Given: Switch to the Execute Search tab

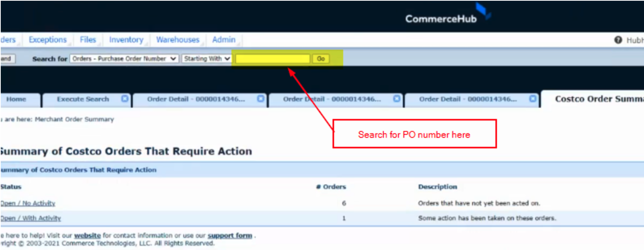Looking at the screenshot, I should coord(83,99).
